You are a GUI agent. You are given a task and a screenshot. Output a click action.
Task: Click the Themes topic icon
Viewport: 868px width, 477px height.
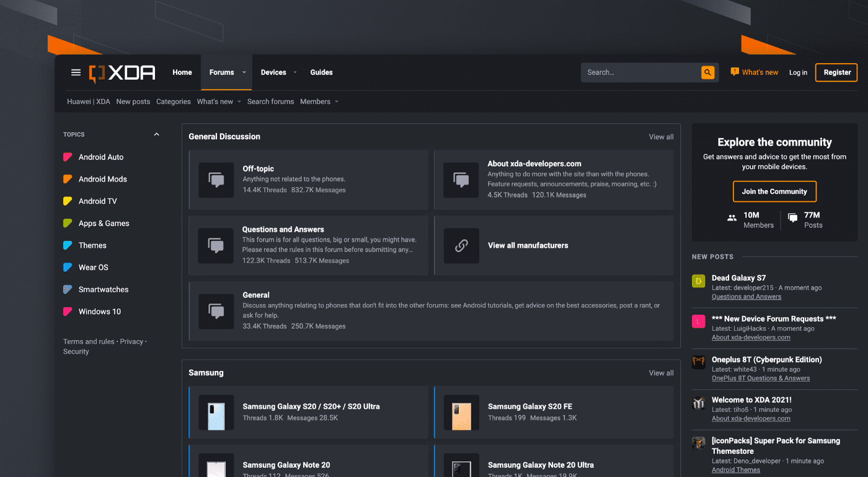point(68,245)
